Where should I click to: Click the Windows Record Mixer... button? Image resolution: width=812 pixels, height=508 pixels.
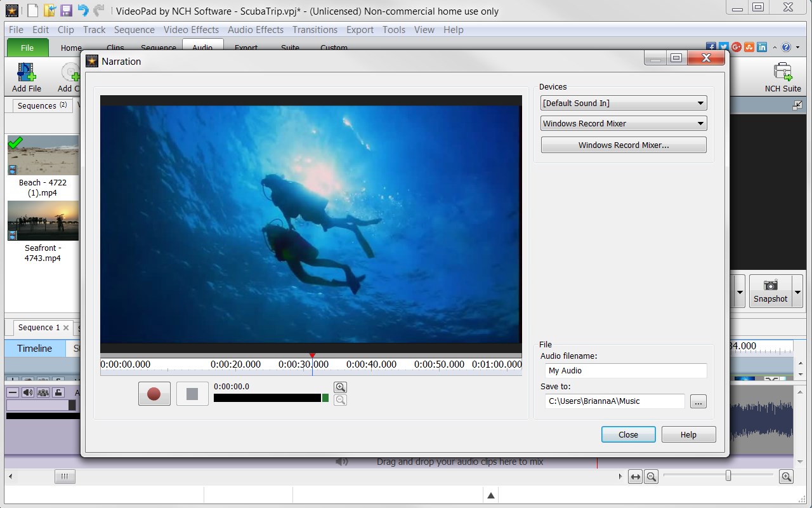623,145
